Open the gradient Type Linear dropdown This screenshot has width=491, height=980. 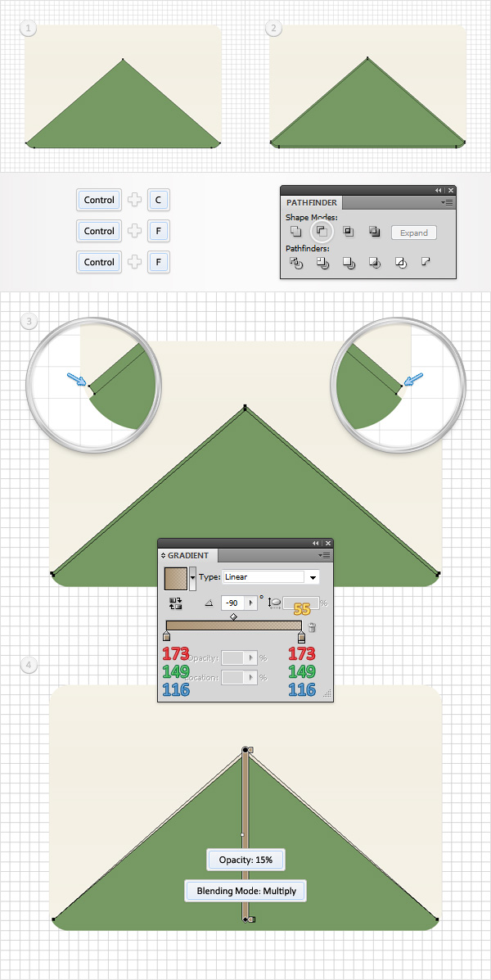coord(272,577)
